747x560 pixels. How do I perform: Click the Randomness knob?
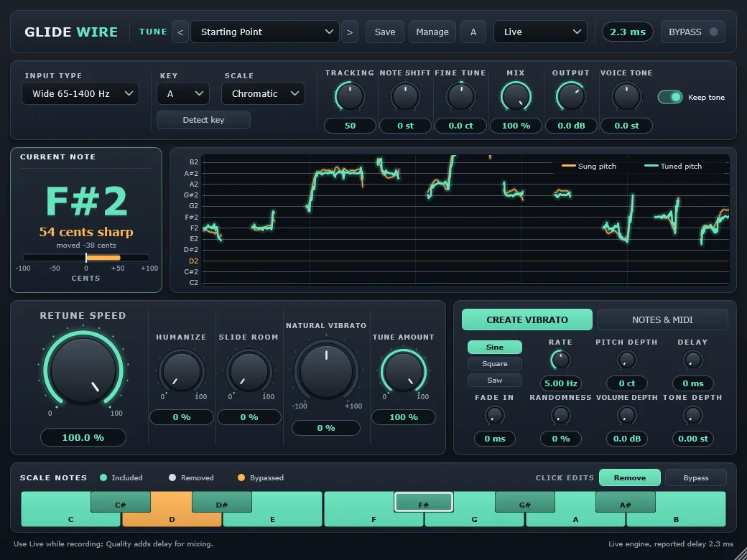(560, 416)
